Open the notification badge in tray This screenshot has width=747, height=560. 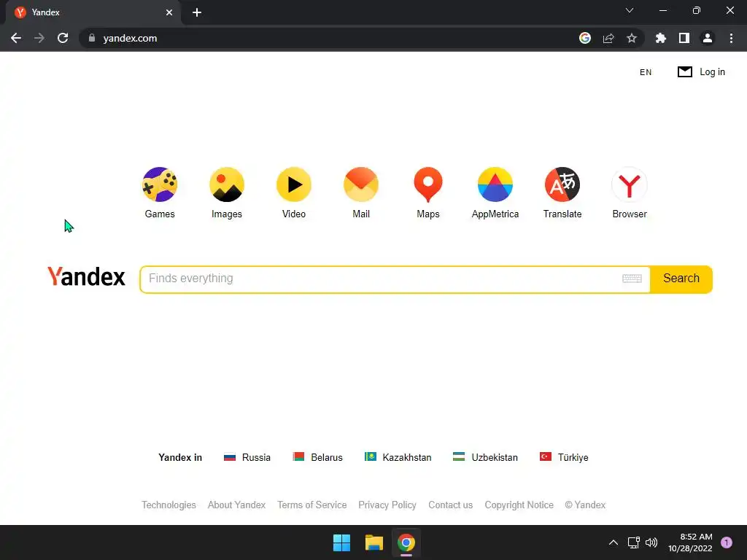(727, 542)
